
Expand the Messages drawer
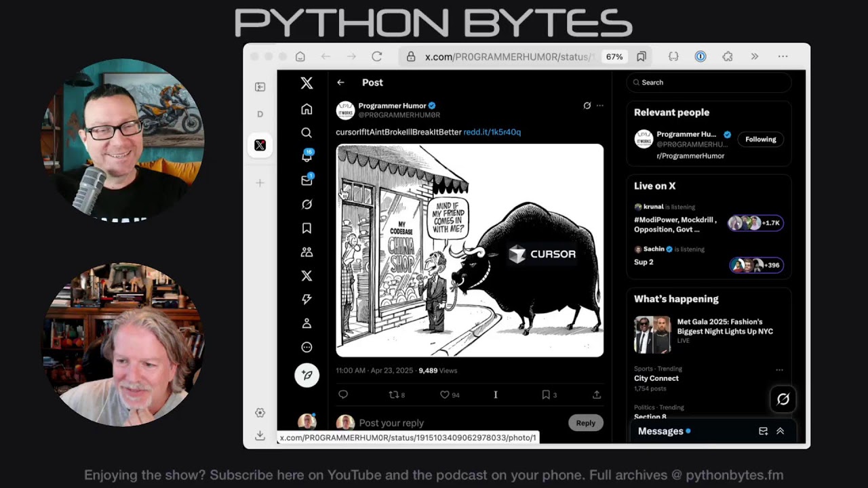pyautogui.click(x=780, y=431)
